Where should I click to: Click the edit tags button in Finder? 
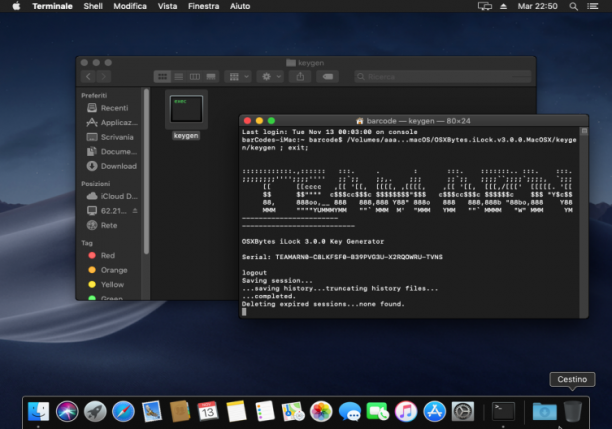[327, 77]
